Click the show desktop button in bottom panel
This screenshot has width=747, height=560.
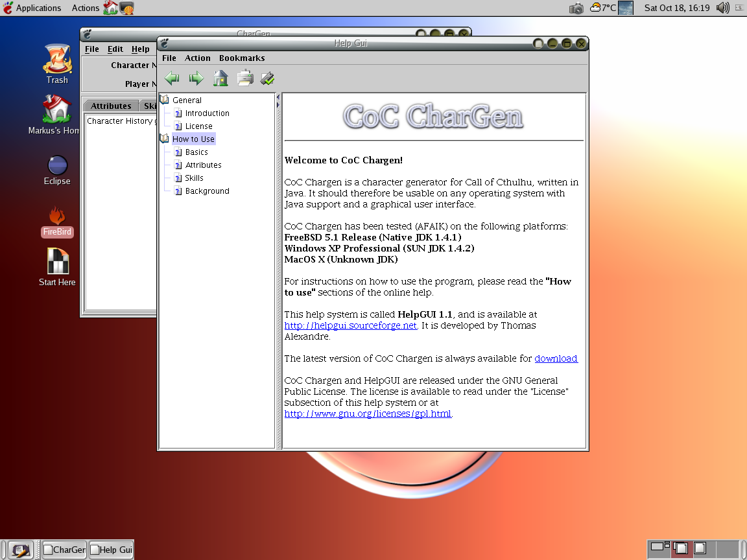[x=20, y=550]
